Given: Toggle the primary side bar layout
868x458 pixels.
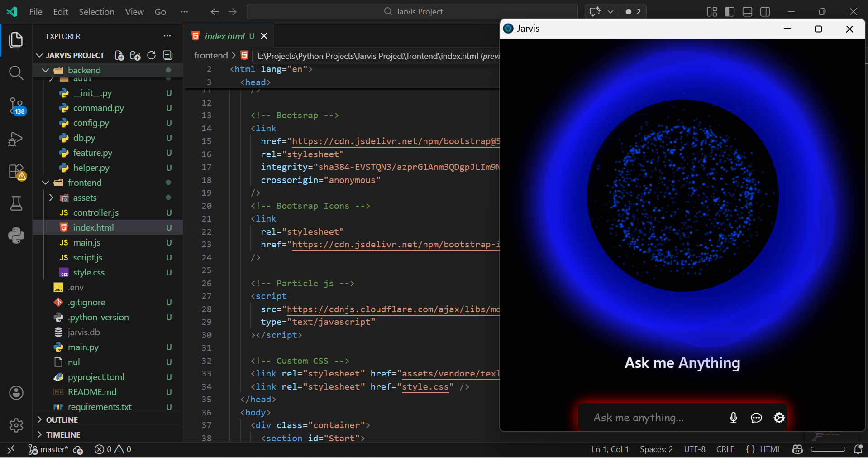Looking at the screenshot, I should tap(730, 12).
